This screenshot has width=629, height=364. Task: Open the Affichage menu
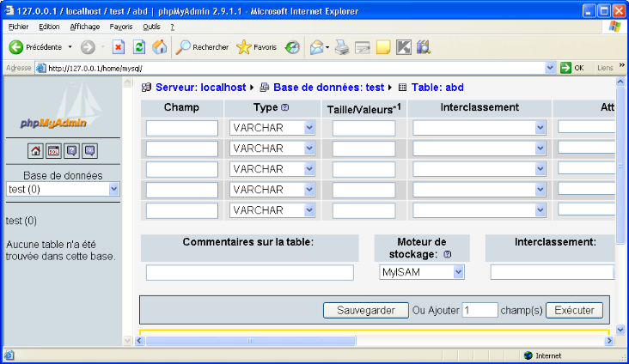click(x=84, y=27)
